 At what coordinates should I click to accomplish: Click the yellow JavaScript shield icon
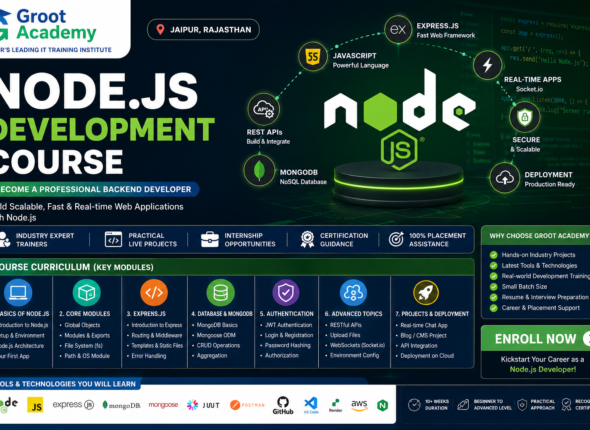click(x=313, y=57)
